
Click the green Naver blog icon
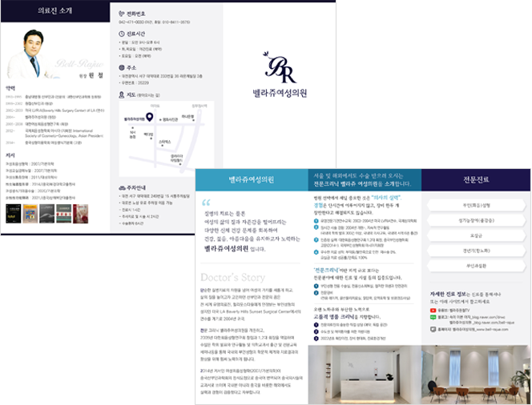tap(433, 317)
